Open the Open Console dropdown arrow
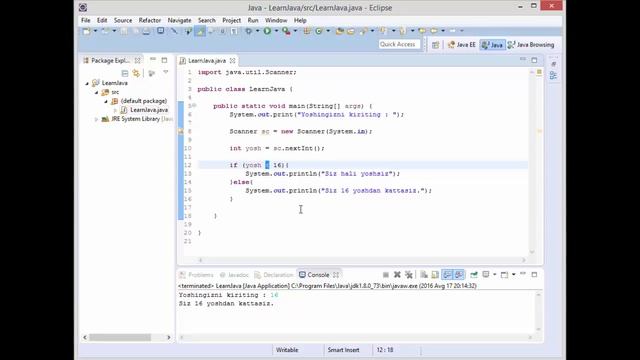The width and height of the screenshot is (640, 360). (x=513, y=275)
